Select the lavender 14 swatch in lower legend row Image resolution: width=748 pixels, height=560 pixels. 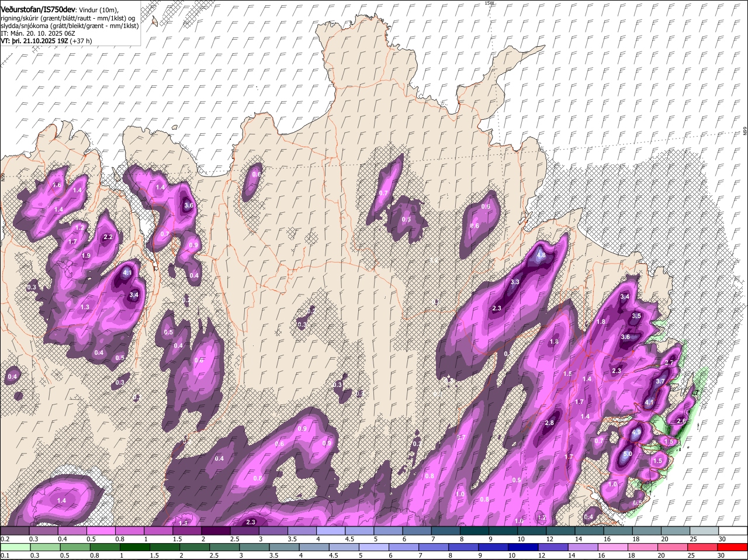pos(583,548)
